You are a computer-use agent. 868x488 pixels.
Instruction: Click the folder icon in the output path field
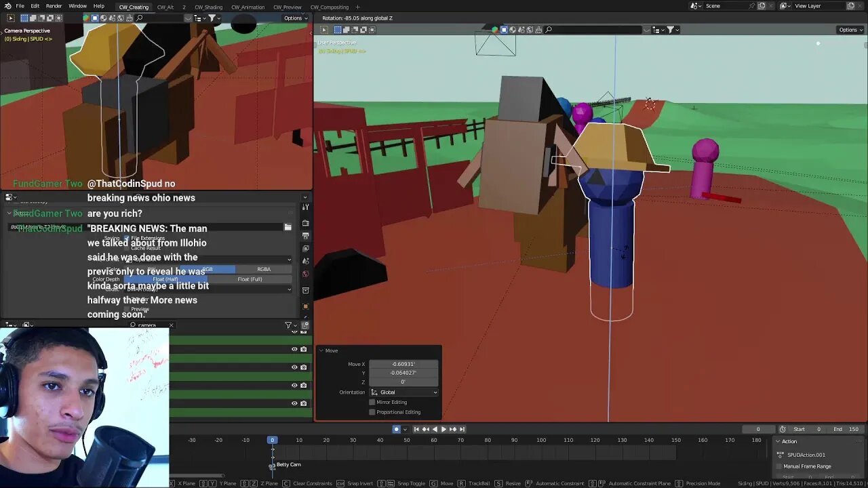pyautogui.click(x=288, y=228)
